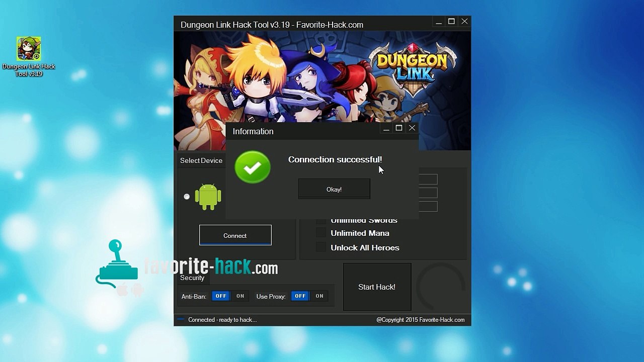
Task: Confirm dialog with Okay! button
Action: click(334, 189)
